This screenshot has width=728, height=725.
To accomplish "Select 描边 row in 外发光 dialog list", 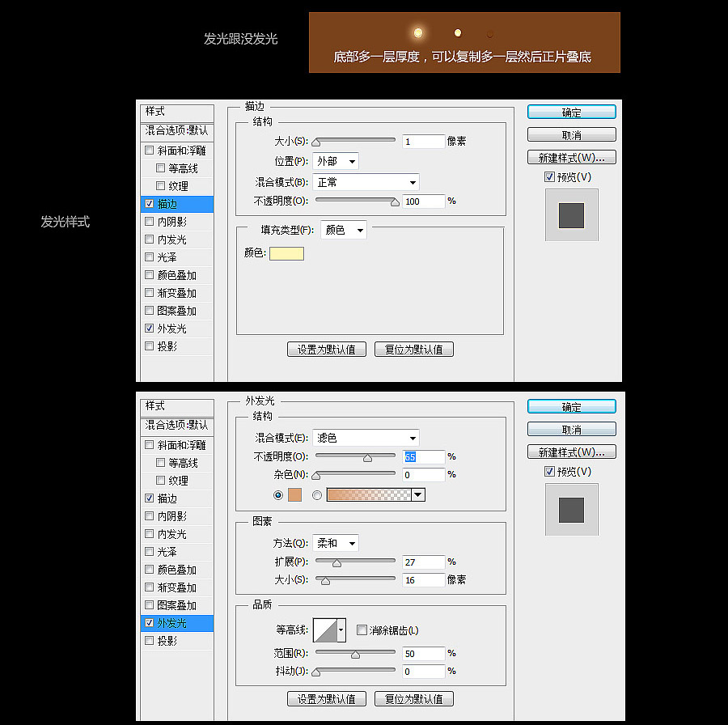I will [x=177, y=498].
